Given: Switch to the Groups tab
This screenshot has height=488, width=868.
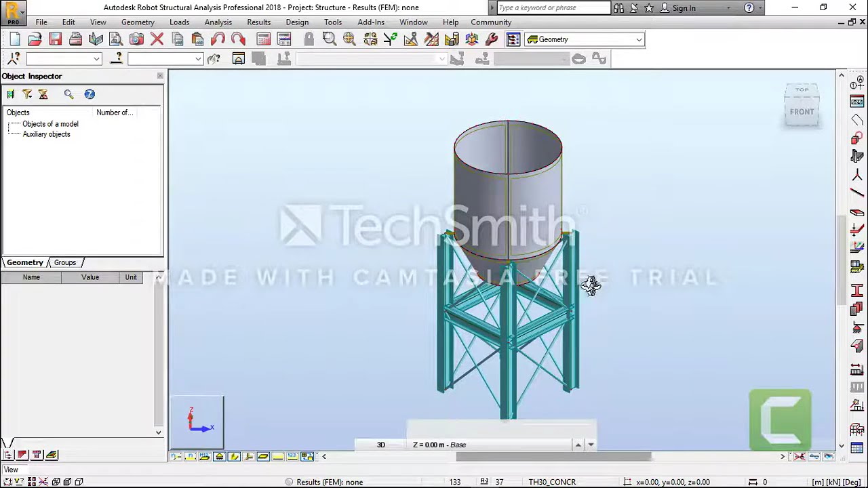Looking at the screenshot, I should tap(65, 262).
